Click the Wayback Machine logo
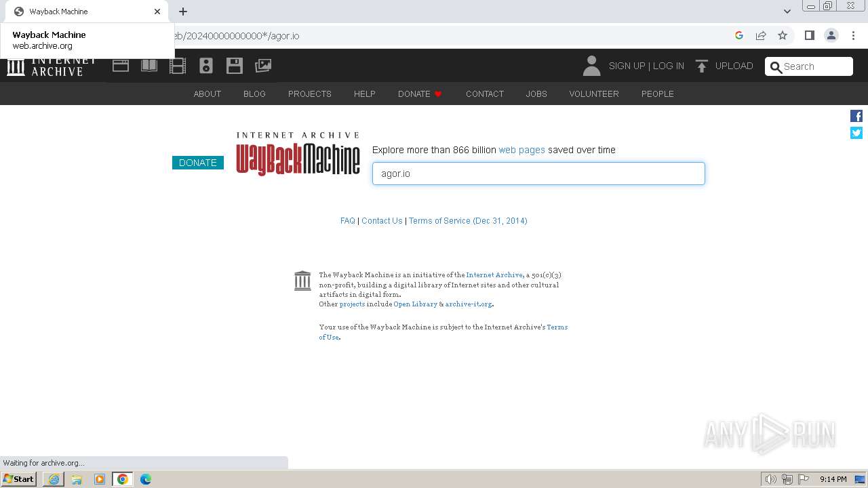This screenshot has width=868, height=488. tap(298, 154)
